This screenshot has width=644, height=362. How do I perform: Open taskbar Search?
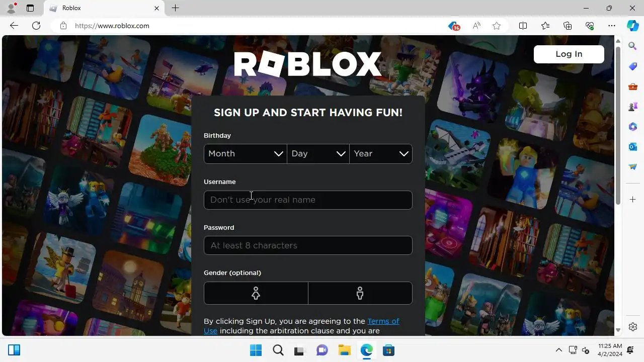(278, 350)
